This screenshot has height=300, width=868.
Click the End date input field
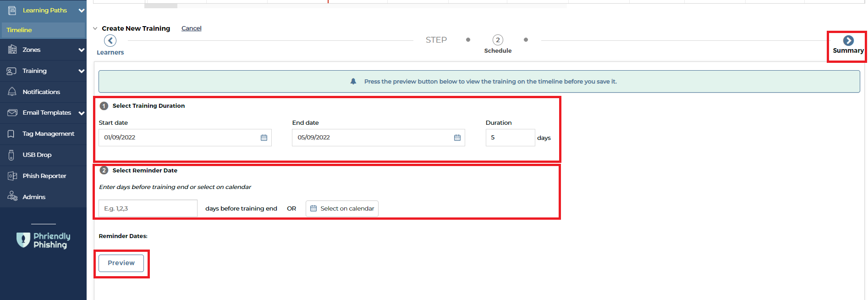[379, 138]
